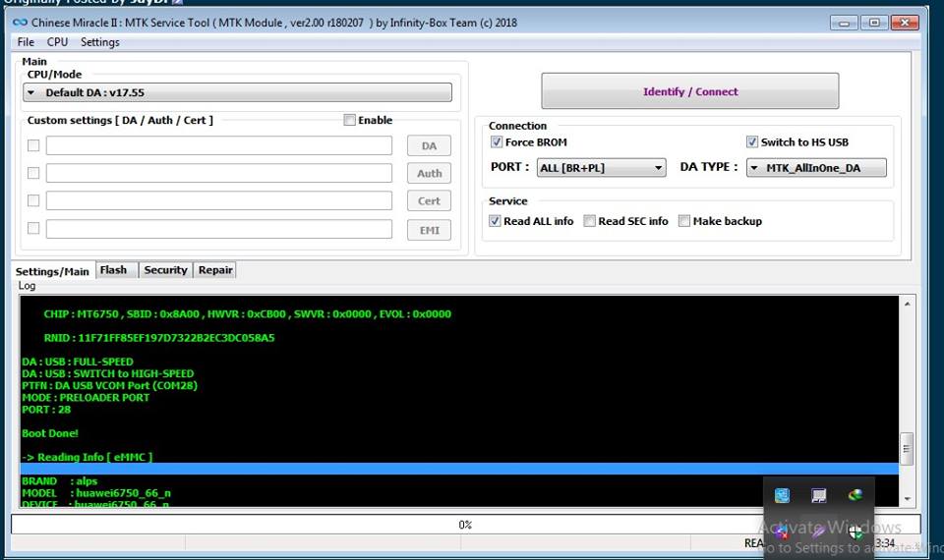Screen dimensions: 944x560
Task: Click the 'BRAND : alps' log line
Action: (60, 481)
